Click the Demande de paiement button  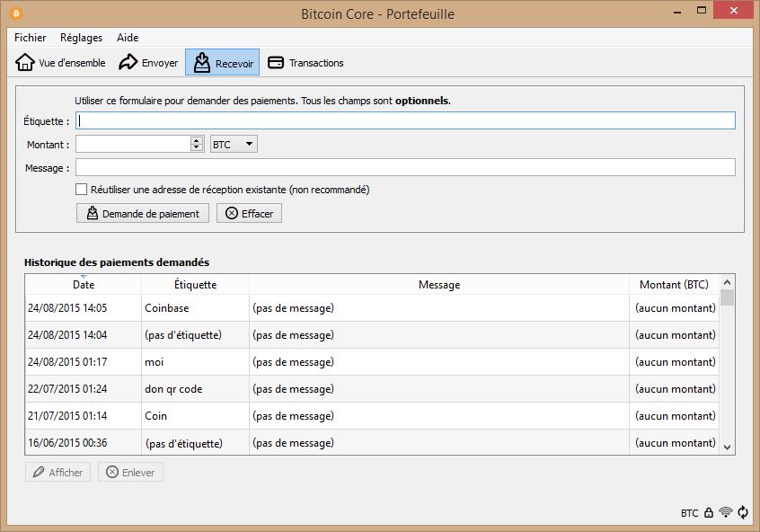[x=143, y=213]
